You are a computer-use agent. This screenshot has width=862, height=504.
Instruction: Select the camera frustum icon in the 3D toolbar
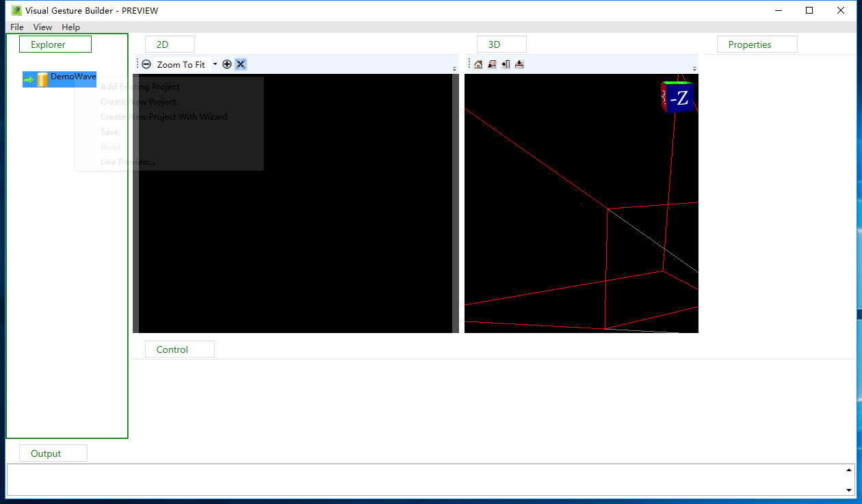click(x=492, y=64)
